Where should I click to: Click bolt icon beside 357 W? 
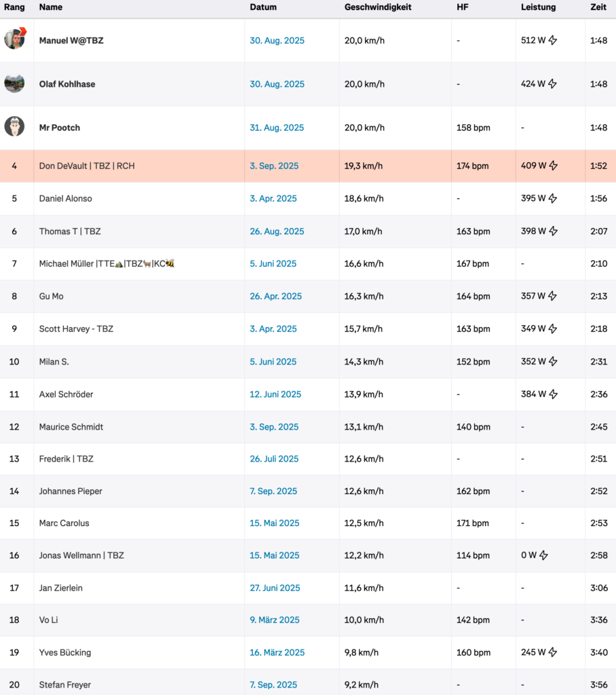[x=552, y=296]
